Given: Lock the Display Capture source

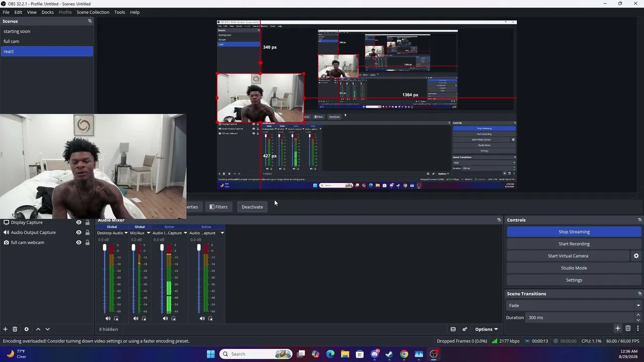Looking at the screenshot, I should [87, 222].
